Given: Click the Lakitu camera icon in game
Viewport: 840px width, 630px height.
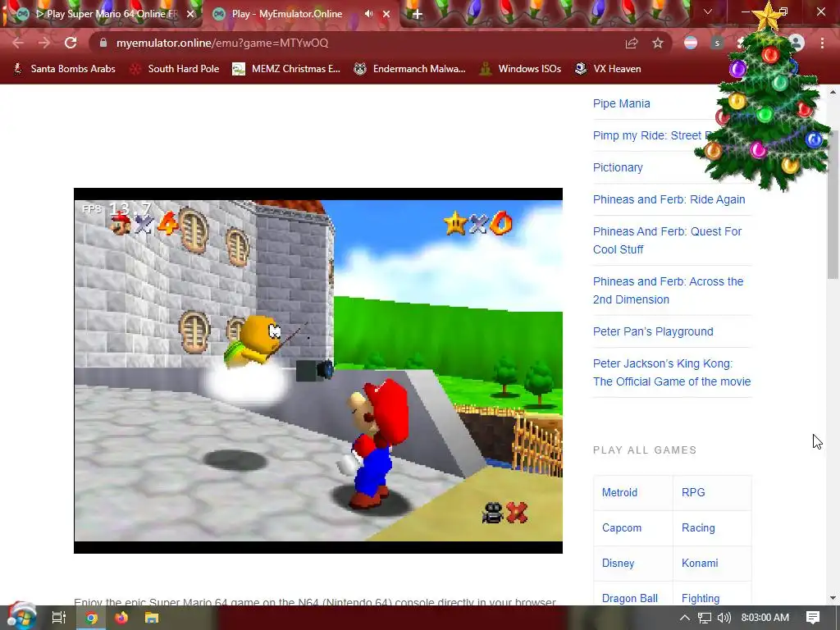Looking at the screenshot, I should click(492, 513).
